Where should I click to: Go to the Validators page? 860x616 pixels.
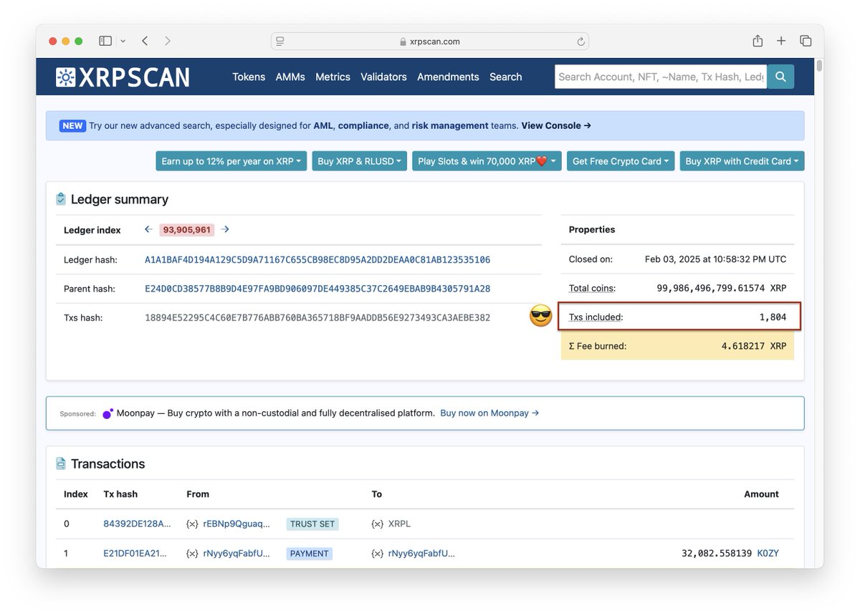click(x=383, y=77)
